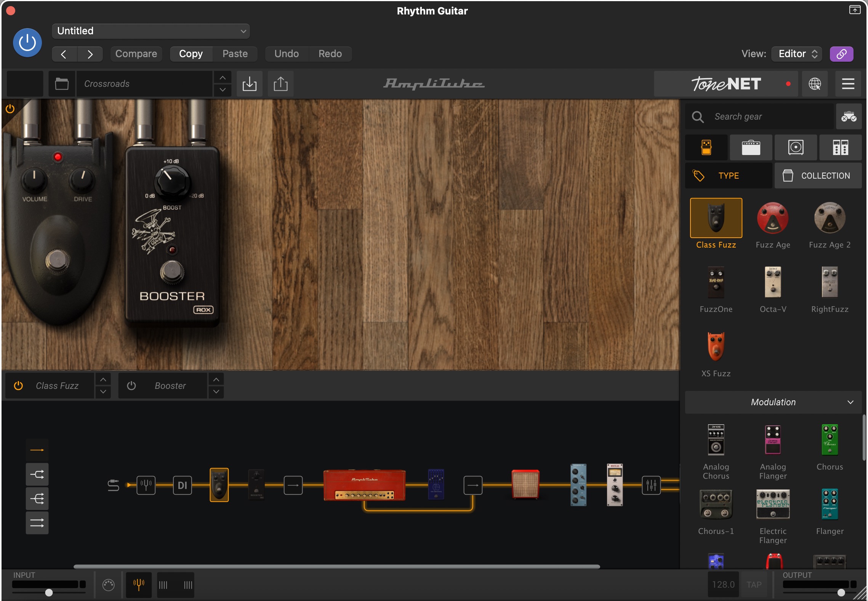
Task: Toggle the purple link button
Action: click(841, 54)
